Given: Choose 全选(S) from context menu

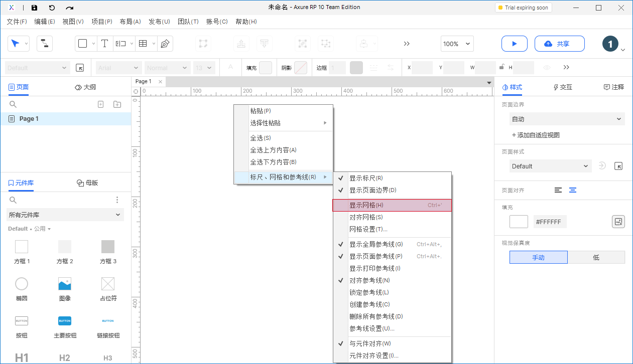Looking at the screenshot, I should tap(284, 138).
